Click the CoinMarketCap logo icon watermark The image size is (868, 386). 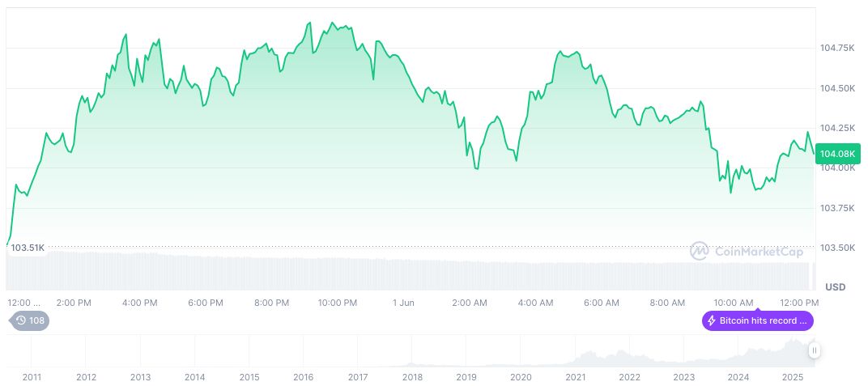[x=699, y=252]
